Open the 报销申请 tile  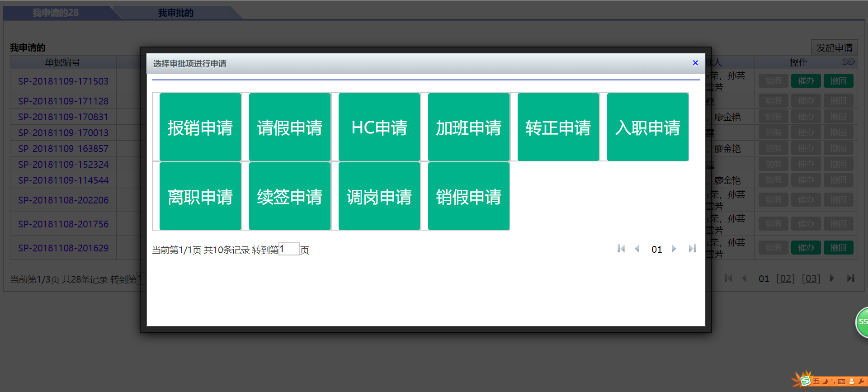click(x=200, y=127)
